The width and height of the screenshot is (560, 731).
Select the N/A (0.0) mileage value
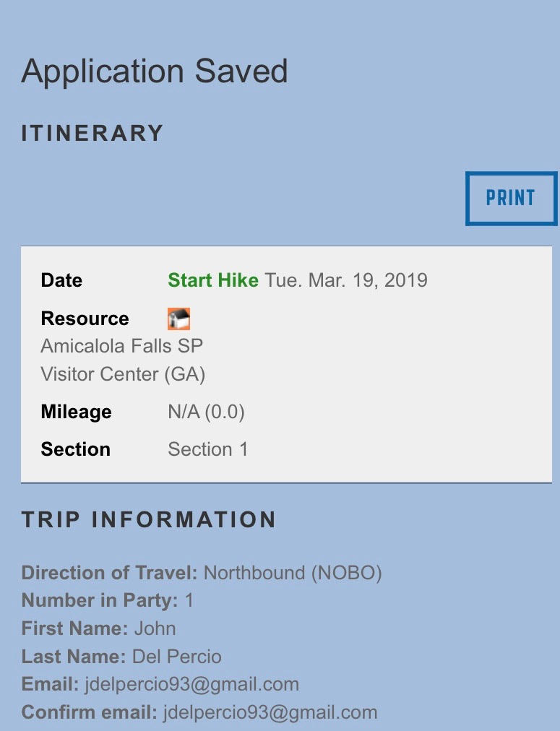(x=206, y=412)
